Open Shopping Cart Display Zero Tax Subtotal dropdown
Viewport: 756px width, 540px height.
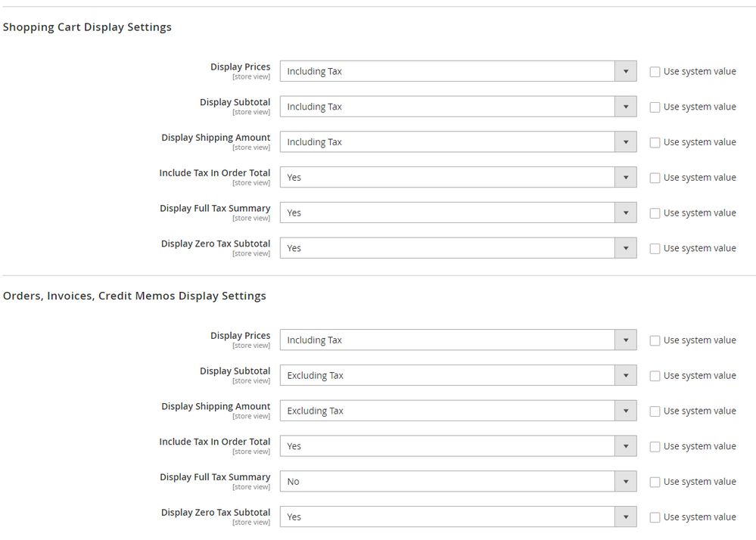pyautogui.click(x=458, y=248)
